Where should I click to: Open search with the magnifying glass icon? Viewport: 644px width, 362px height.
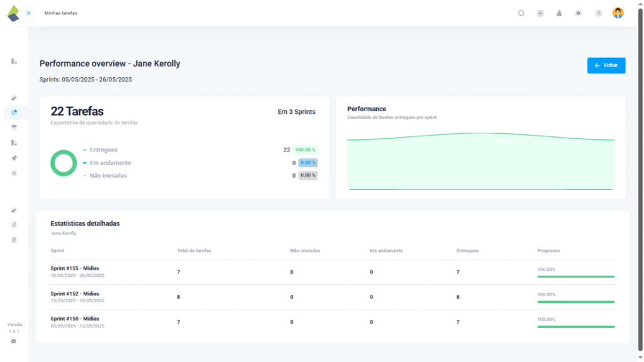pyautogui.click(x=521, y=13)
